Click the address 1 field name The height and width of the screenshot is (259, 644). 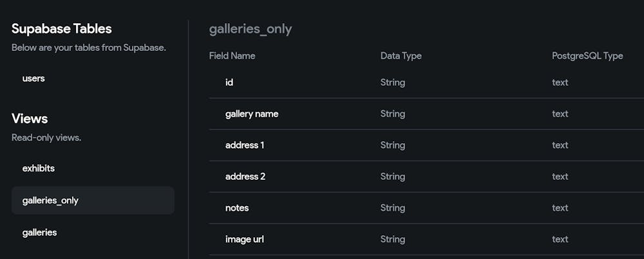[245, 146]
